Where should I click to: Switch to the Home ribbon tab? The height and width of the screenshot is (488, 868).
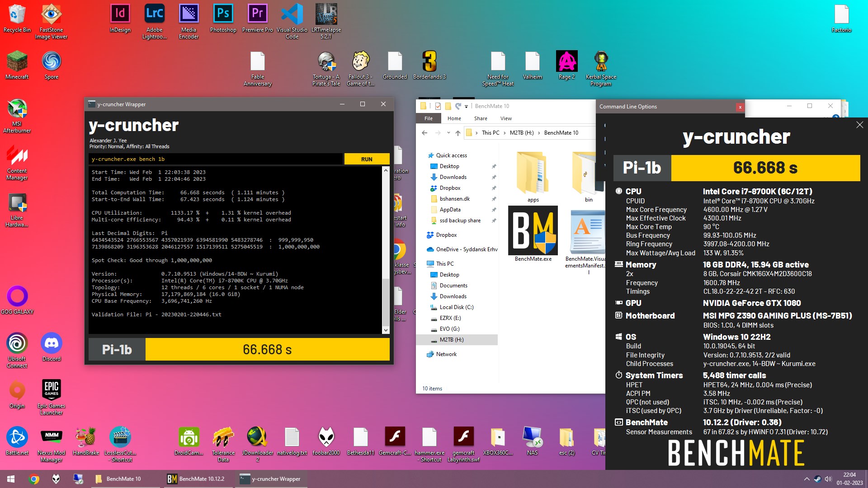(454, 118)
